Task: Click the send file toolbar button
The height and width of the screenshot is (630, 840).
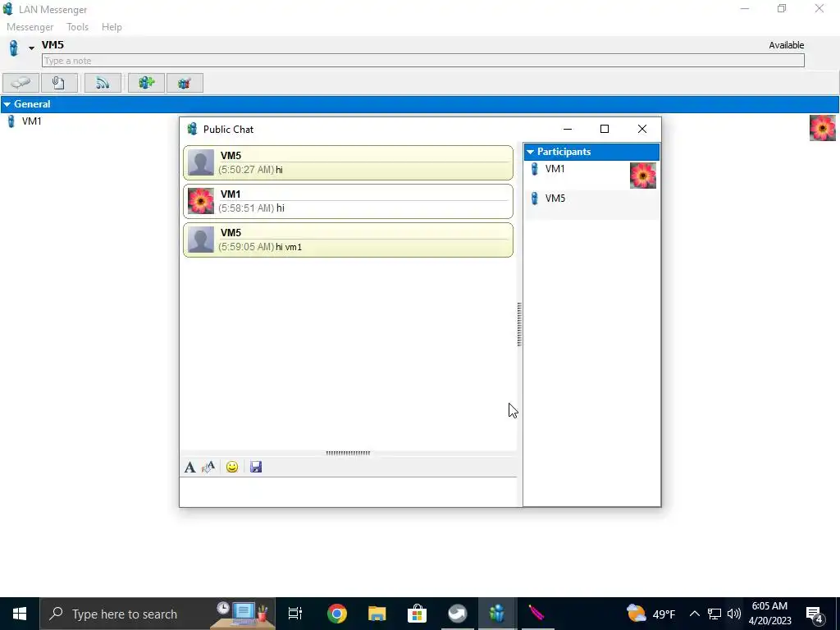Action: 58,83
